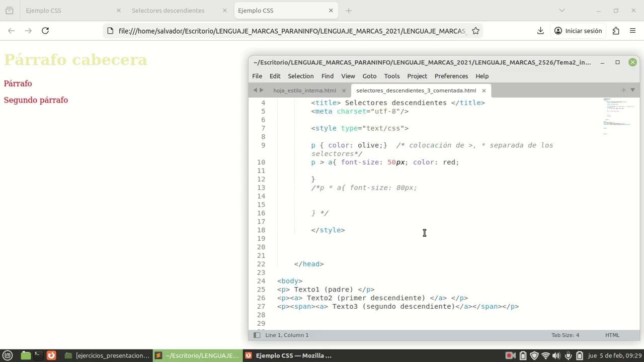
Task: Open the Preferences menu in Sublime Text
Action: (451, 76)
